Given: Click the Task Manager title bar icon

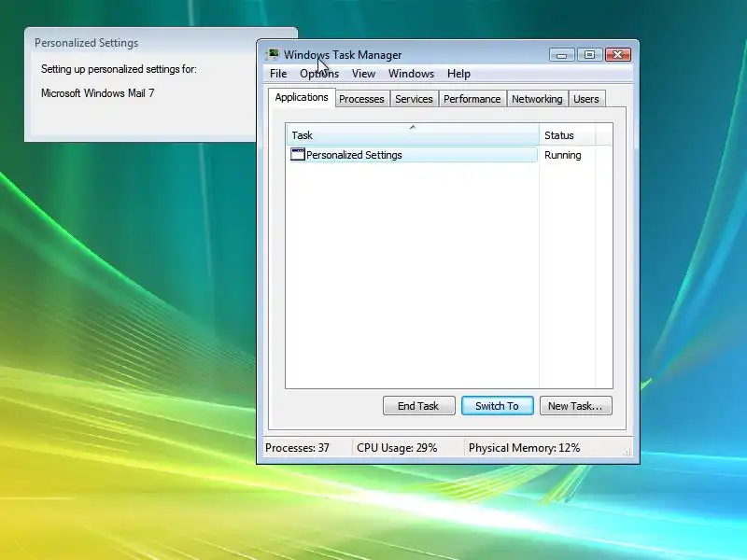Looking at the screenshot, I should [x=273, y=54].
